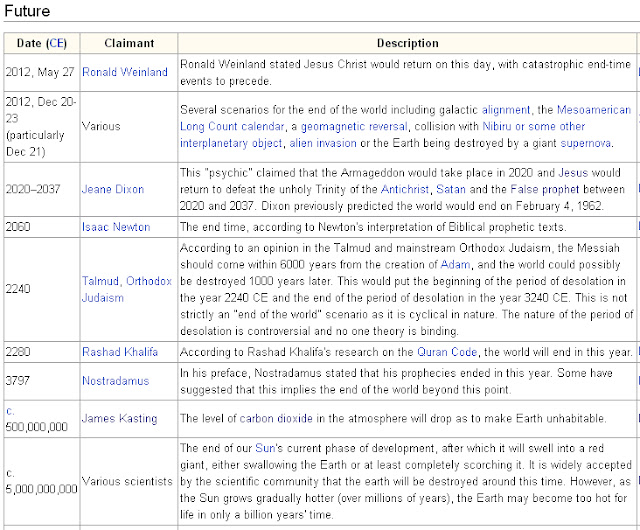Viewport: 640px width, 530px height.
Task: Follow the alien invasion link
Action: coord(323,143)
